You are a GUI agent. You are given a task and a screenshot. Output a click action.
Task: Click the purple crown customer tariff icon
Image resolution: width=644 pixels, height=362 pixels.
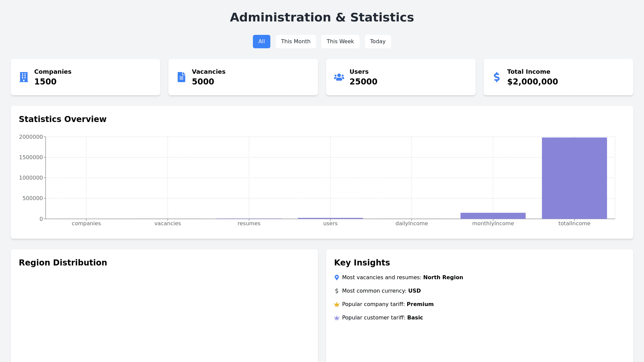(337, 318)
